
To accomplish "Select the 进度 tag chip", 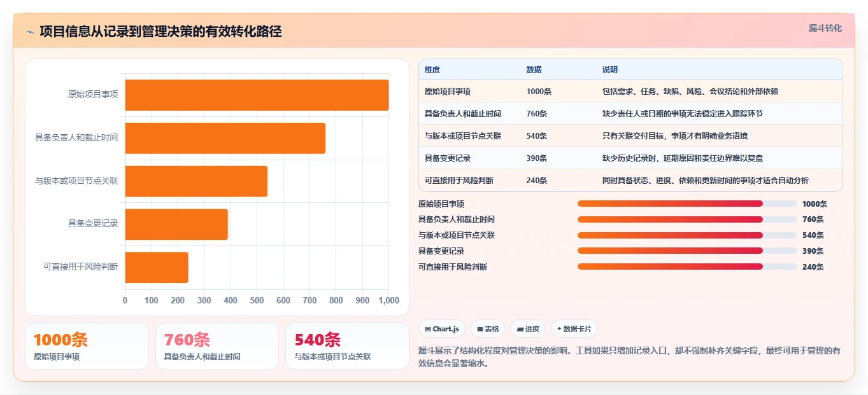I will (x=528, y=329).
